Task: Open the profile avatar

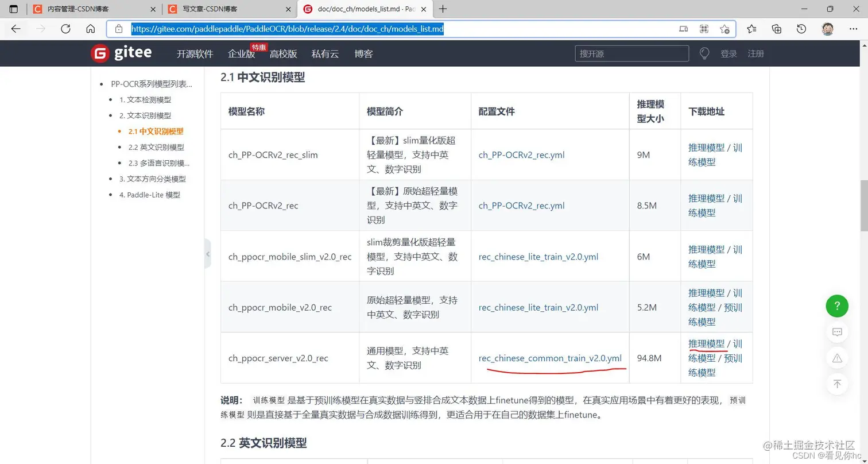Action: pyautogui.click(x=827, y=29)
